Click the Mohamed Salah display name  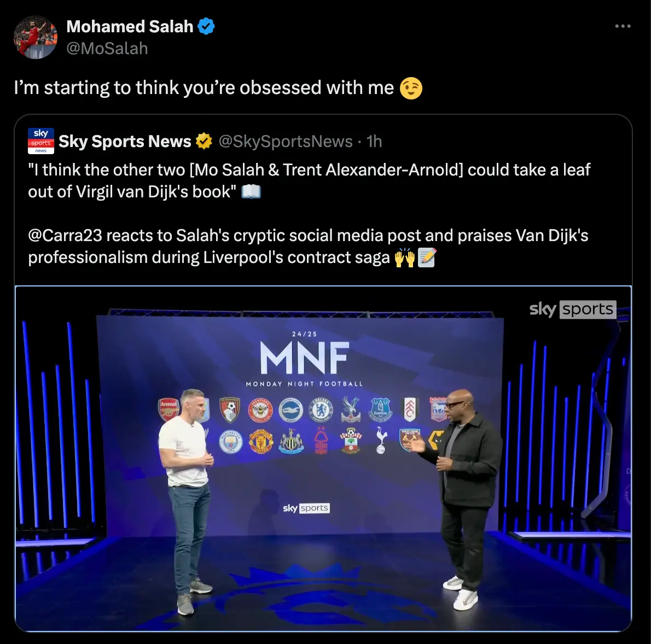click(129, 26)
